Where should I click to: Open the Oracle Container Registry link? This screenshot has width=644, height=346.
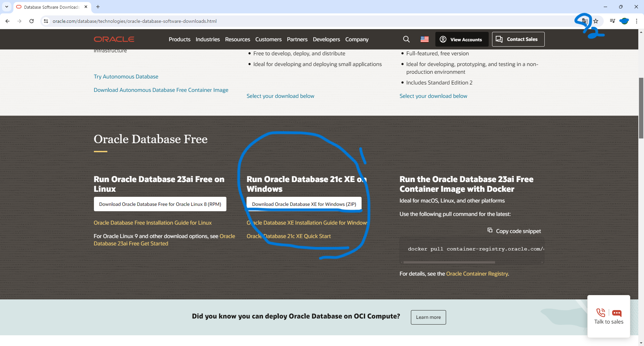coord(477,274)
